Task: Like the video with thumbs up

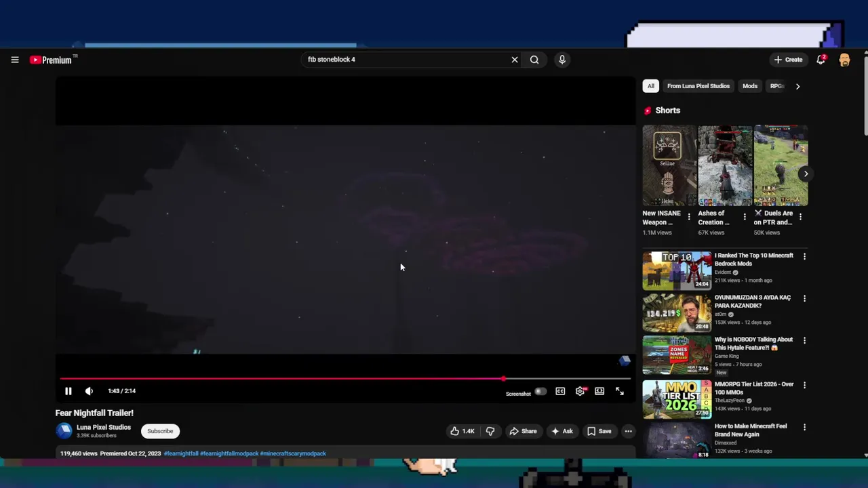Action: click(462, 431)
